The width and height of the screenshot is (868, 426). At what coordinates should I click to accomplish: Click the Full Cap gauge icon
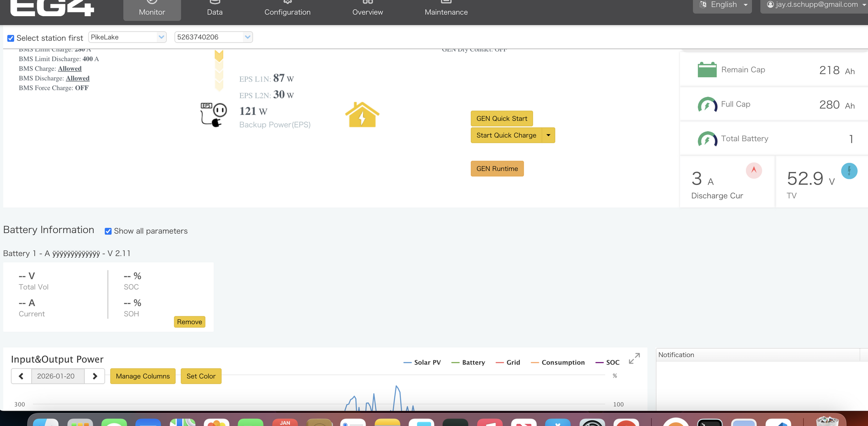pos(707,105)
